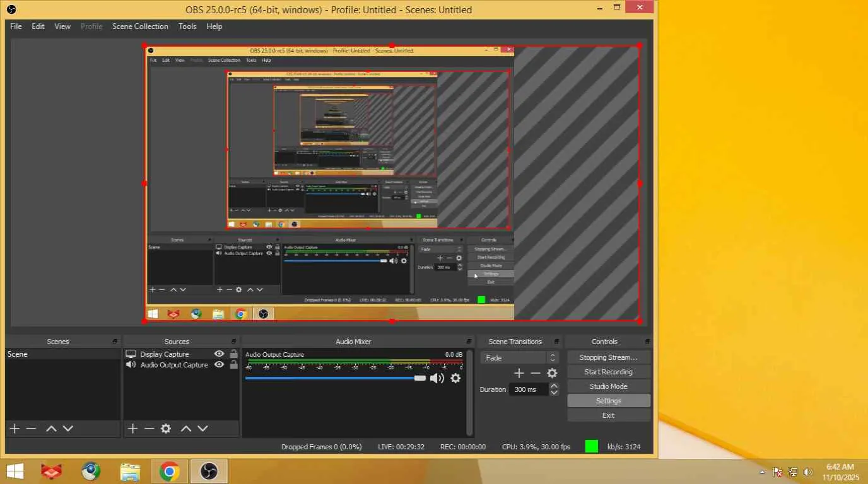
Task: Click the Audio Mixer vertical scrollbar
Action: pyautogui.click(x=469, y=392)
